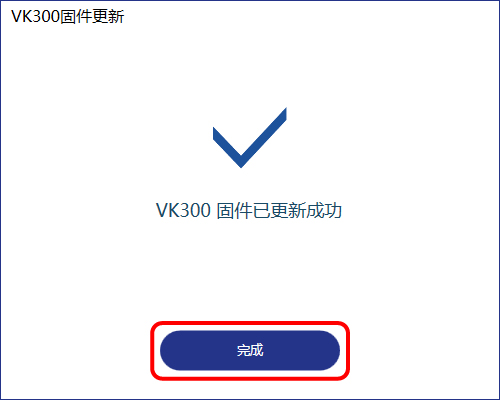Image resolution: width=500 pixels, height=400 pixels.
Task: Click the 完成 label inside the button
Action: 250,350
